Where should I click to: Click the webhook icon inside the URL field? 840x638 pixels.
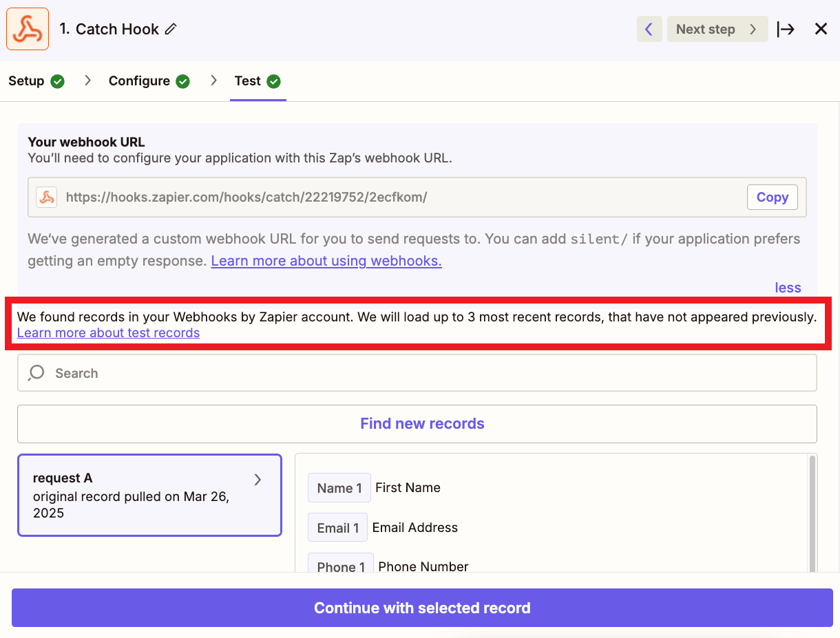tap(47, 198)
